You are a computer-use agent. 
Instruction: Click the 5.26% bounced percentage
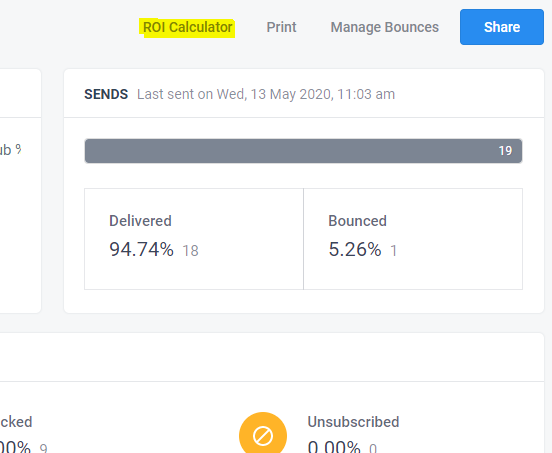355,250
